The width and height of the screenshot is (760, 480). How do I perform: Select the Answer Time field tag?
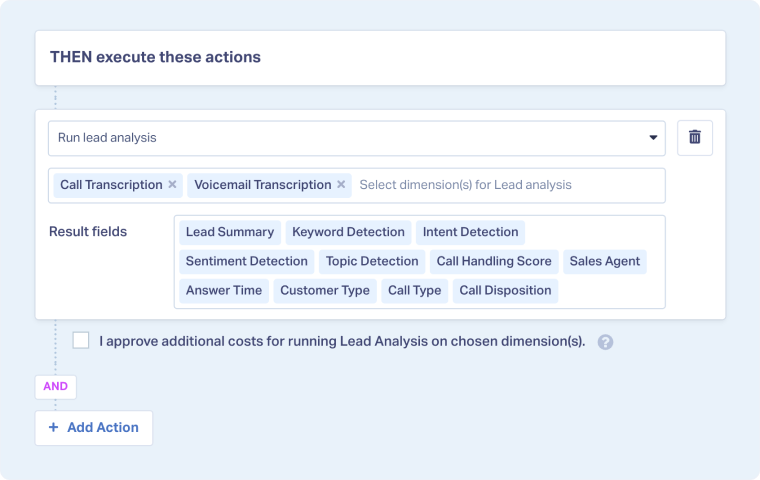pos(223,291)
